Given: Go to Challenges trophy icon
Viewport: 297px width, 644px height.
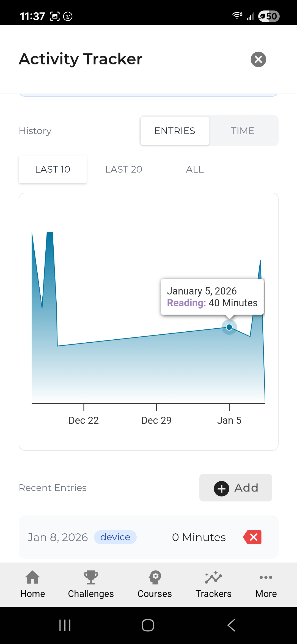Looking at the screenshot, I should (91, 577).
